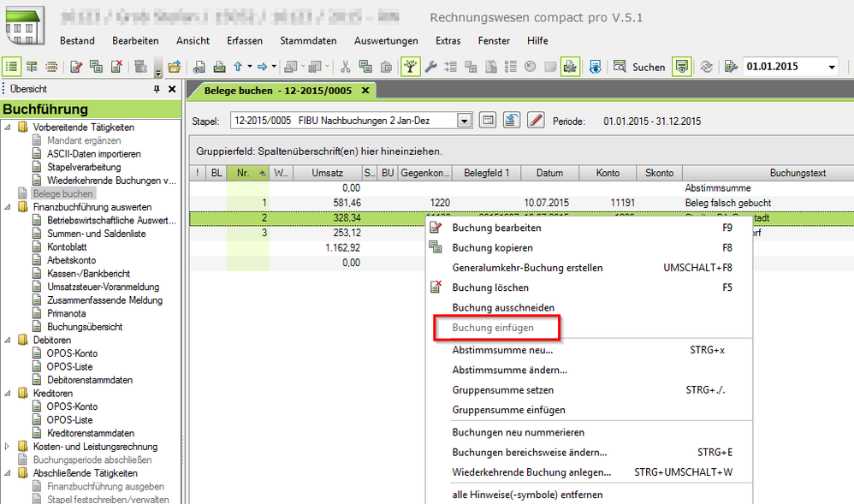Close the Belege buchen tab

tap(365, 90)
